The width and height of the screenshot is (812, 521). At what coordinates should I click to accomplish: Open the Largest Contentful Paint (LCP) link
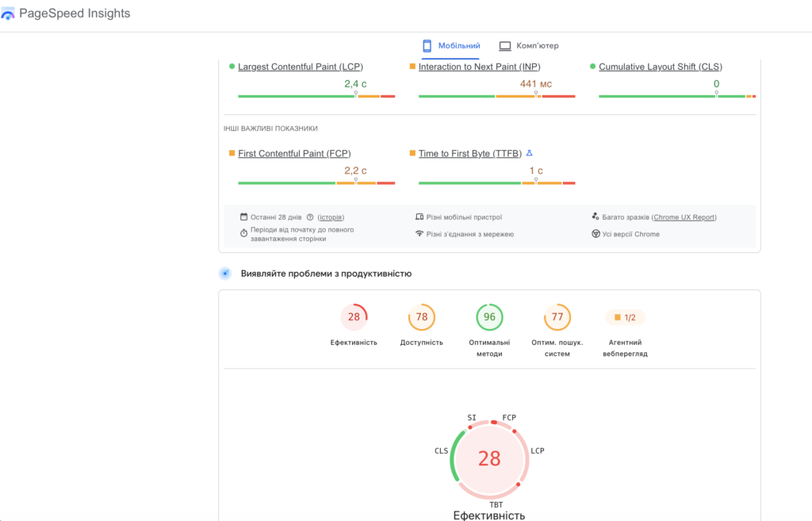pos(301,67)
